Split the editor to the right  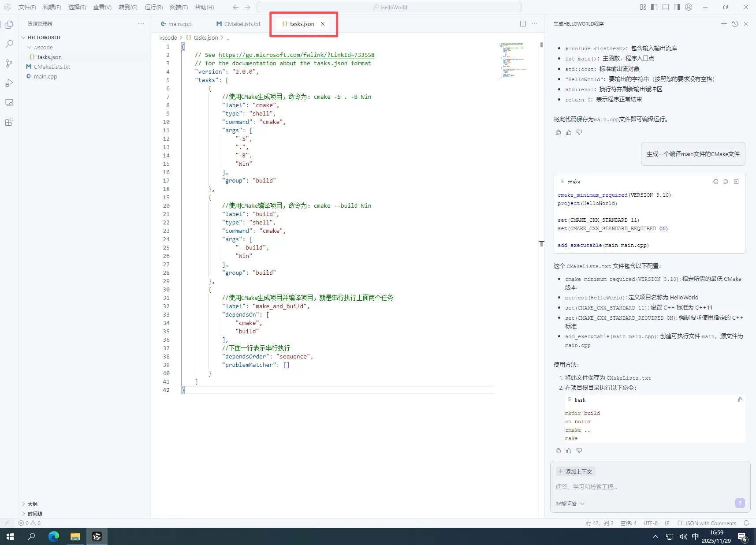(523, 24)
